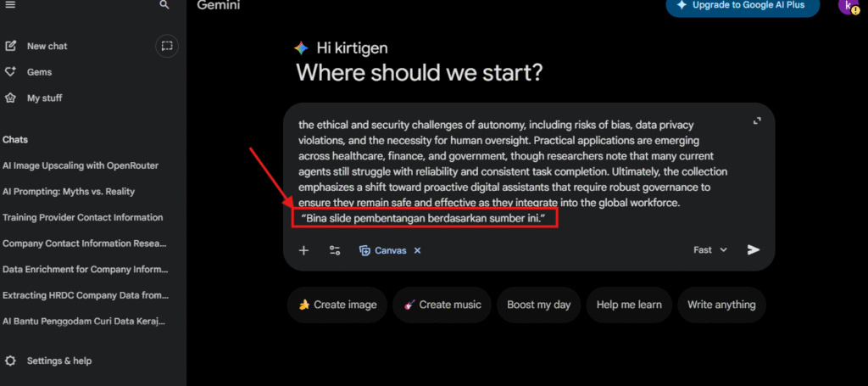Open My stuff in sidebar
This screenshot has height=386, width=868.
click(x=44, y=98)
